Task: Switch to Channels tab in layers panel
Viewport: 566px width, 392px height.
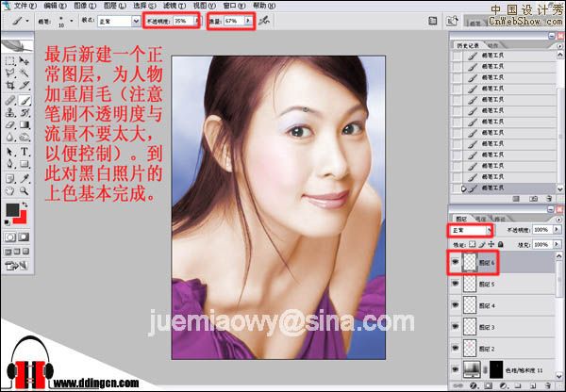Action: pyautogui.click(x=480, y=219)
